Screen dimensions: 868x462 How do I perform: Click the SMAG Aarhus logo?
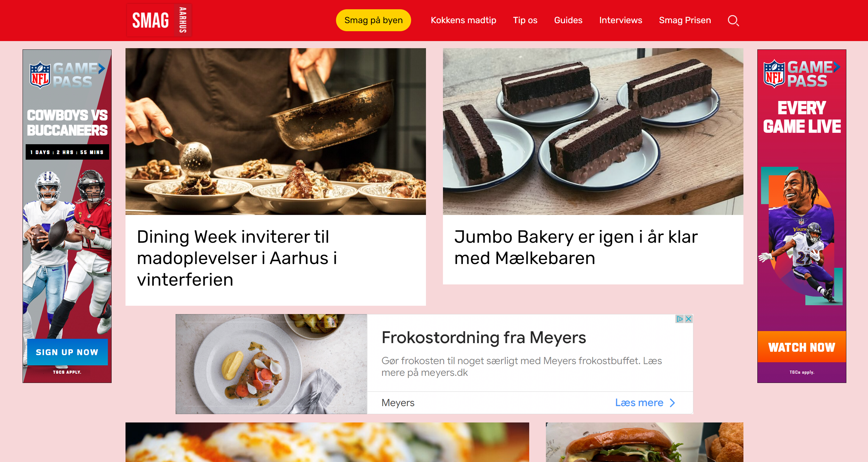point(159,20)
